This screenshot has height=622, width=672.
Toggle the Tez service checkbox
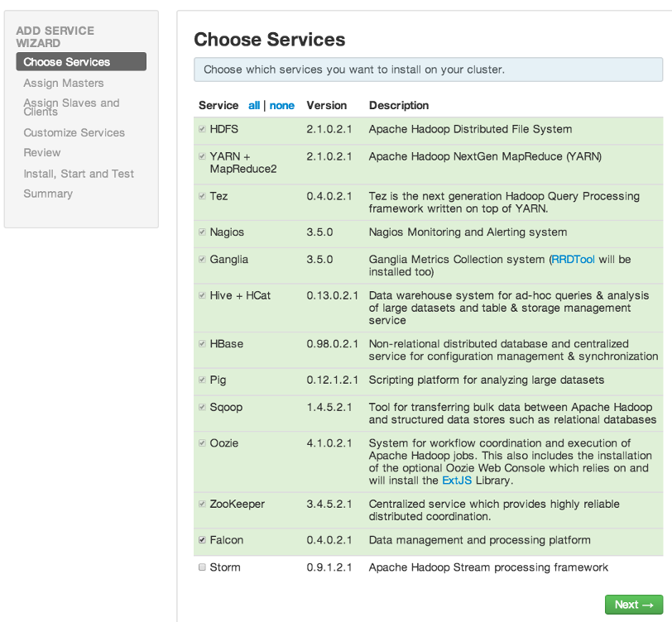202,196
